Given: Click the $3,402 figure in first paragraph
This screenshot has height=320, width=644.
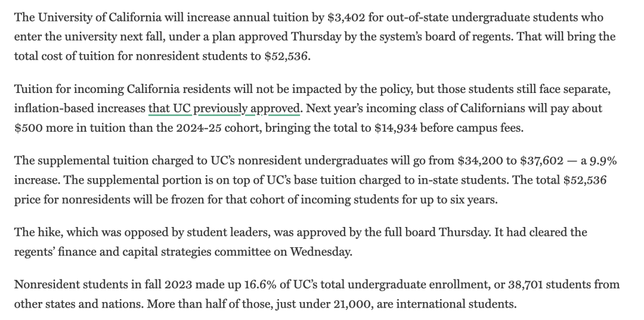Looking at the screenshot, I should click(346, 18).
